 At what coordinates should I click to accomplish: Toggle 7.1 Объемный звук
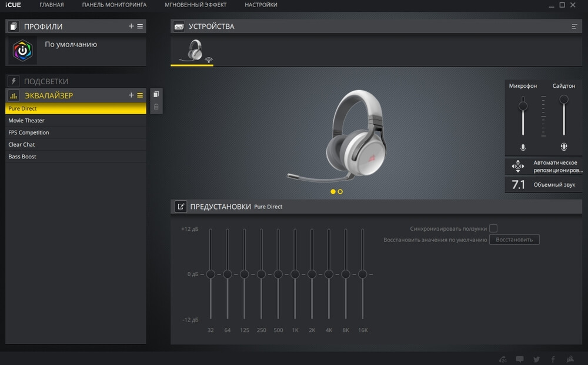tap(543, 185)
